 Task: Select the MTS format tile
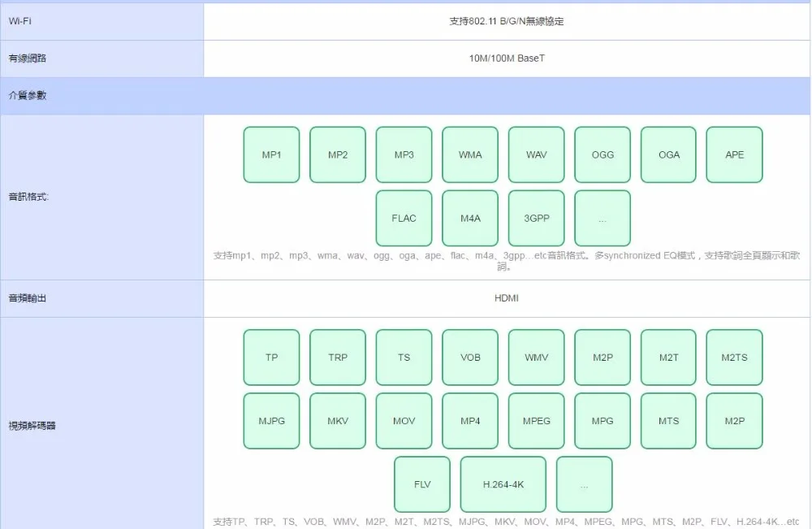click(x=668, y=421)
